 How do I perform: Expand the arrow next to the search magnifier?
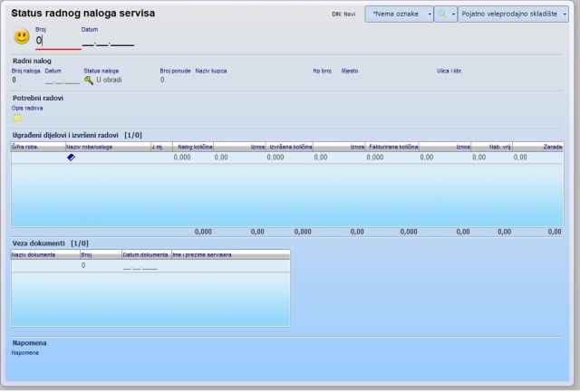(x=452, y=14)
